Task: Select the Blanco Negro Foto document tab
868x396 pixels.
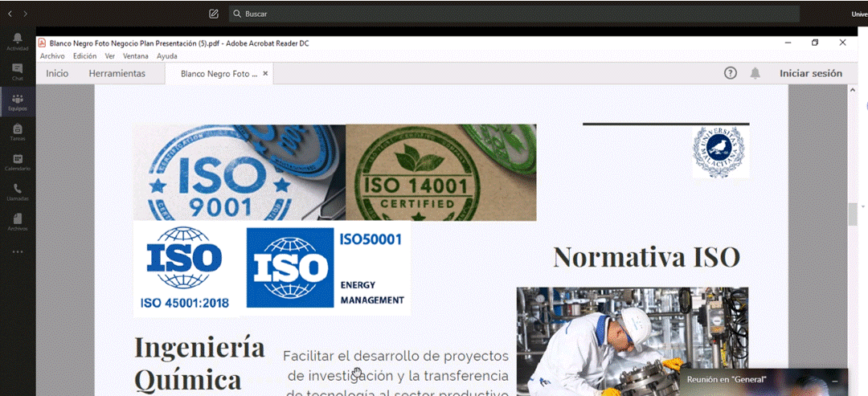Action: click(x=219, y=74)
